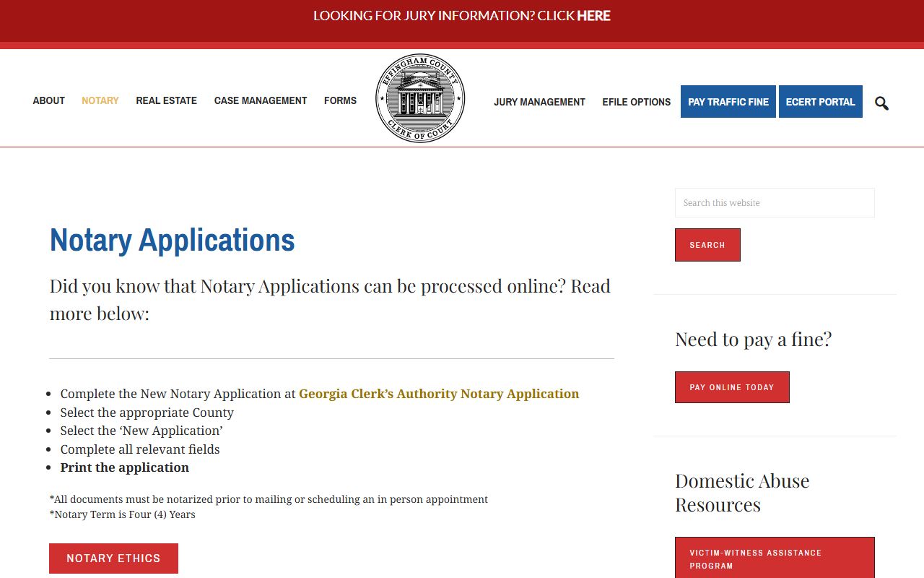Open the Notary menu item
924x578 pixels.
tap(100, 100)
